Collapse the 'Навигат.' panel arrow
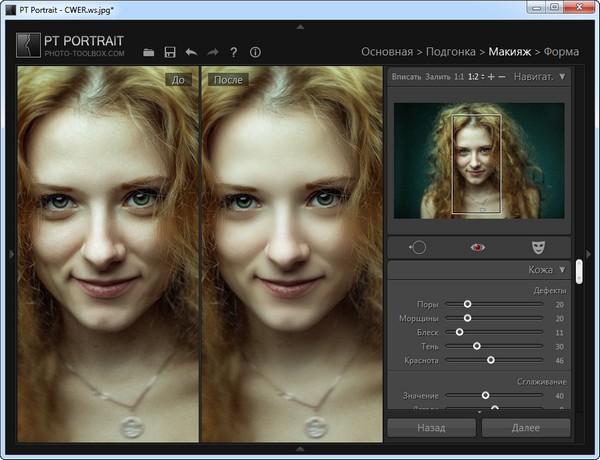 click(562, 76)
